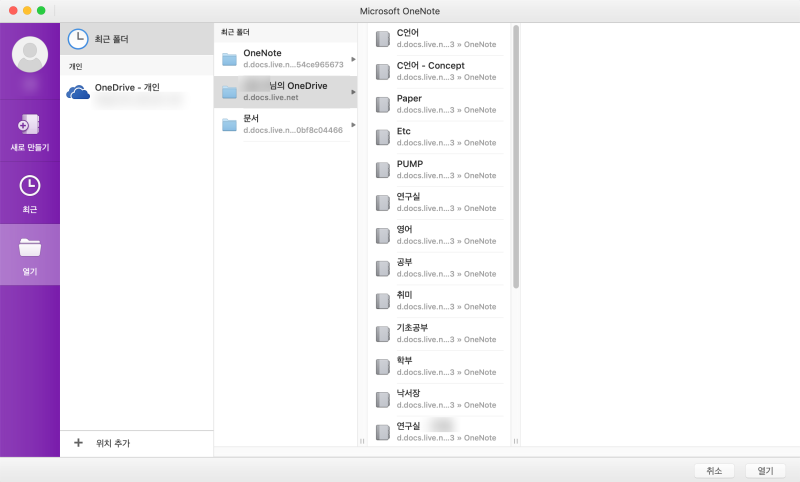Select the 기초공부 notebook name

tap(412, 327)
